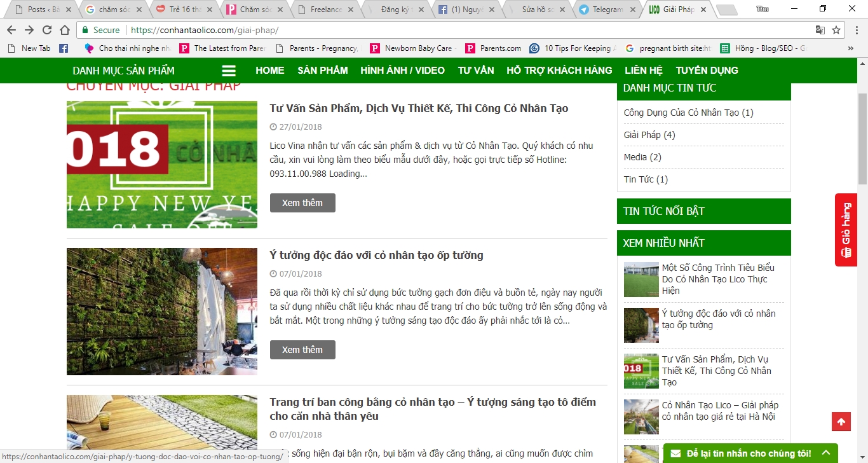The width and height of the screenshot is (868, 463).
Task: Open the Một Số Công Trình Tiêu Biểu sidebar link
Action: 718,279
